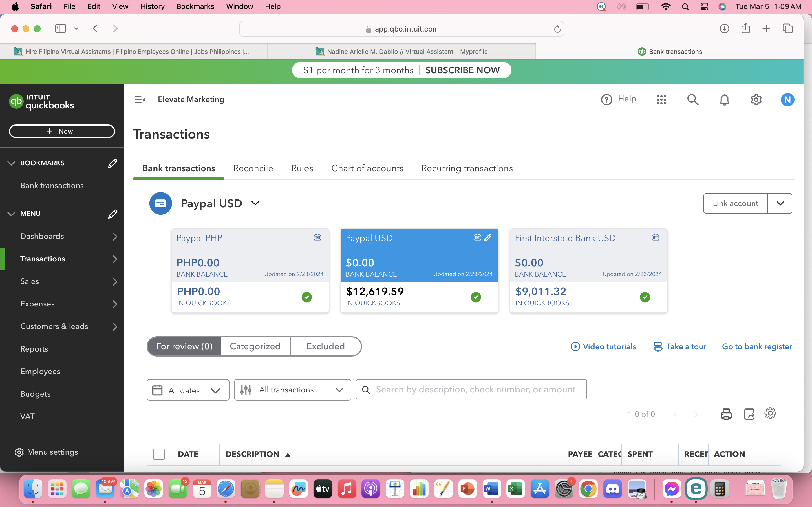Screen dimensions: 812x507
Task: Open the All transactions filter dropdown
Action: coord(292,390)
